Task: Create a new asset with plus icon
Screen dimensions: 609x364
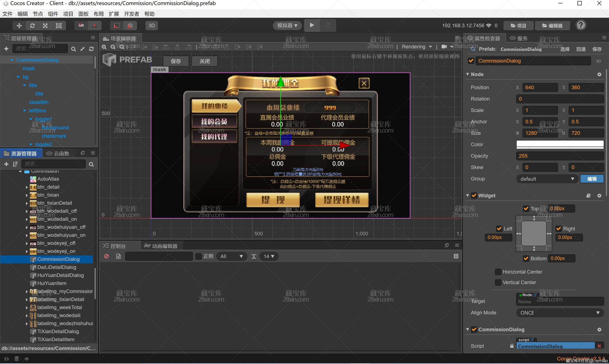Action: (6, 164)
